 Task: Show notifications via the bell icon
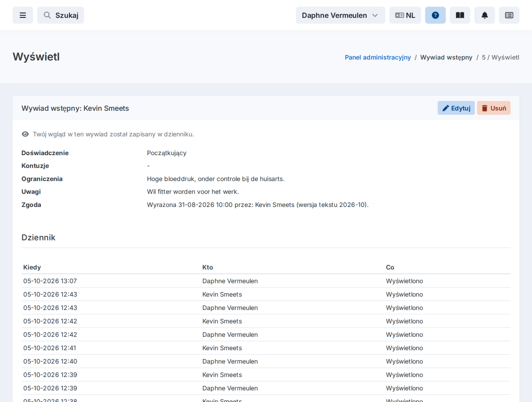click(484, 15)
